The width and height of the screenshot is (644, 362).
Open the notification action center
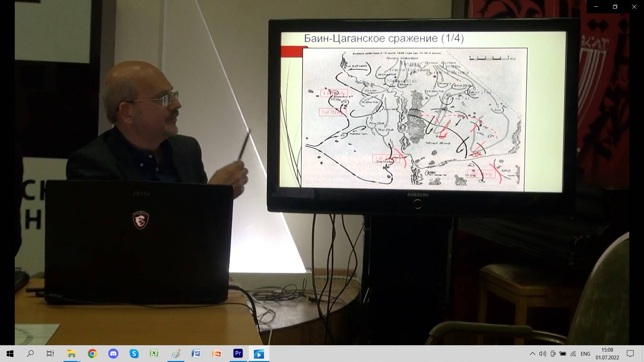point(630,354)
